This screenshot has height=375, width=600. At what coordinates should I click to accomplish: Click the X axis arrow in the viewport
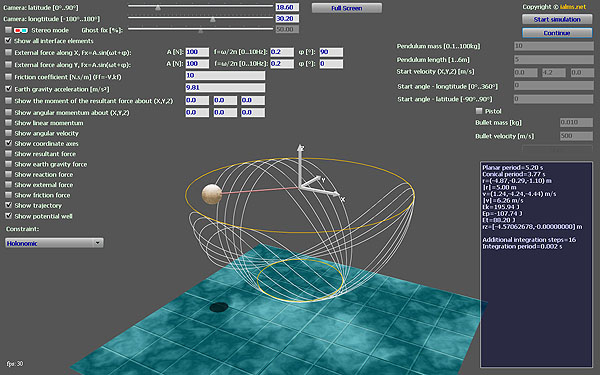click(321, 192)
